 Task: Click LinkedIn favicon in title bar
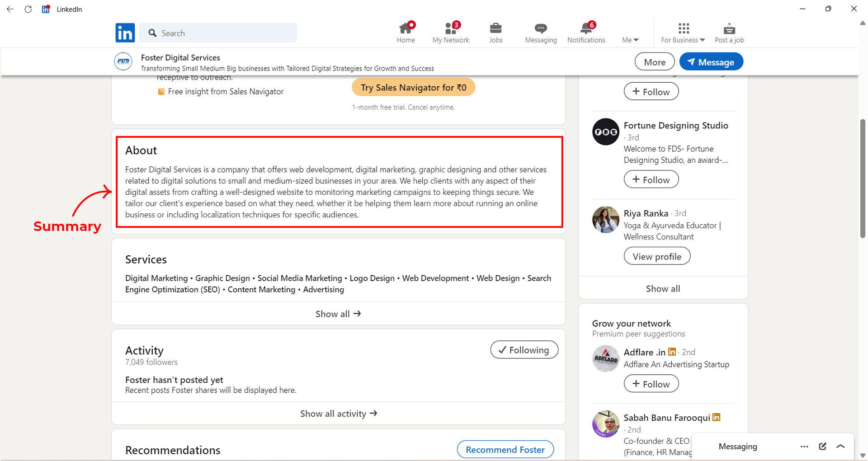click(x=46, y=9)
